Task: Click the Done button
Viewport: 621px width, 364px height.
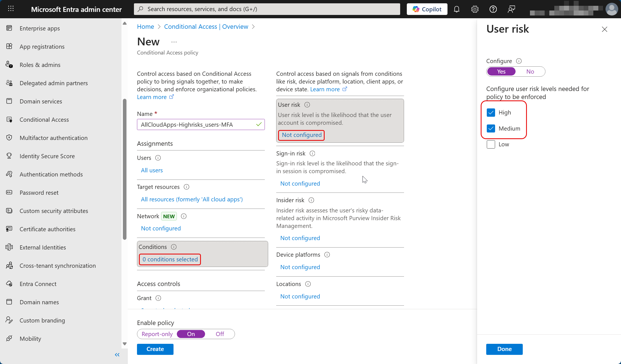Action: click(504, 349)
